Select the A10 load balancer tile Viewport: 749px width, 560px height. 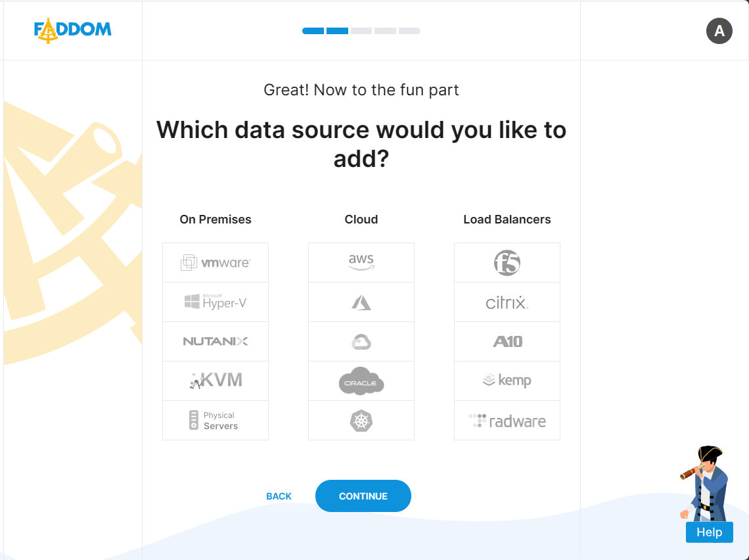[507, 342]
